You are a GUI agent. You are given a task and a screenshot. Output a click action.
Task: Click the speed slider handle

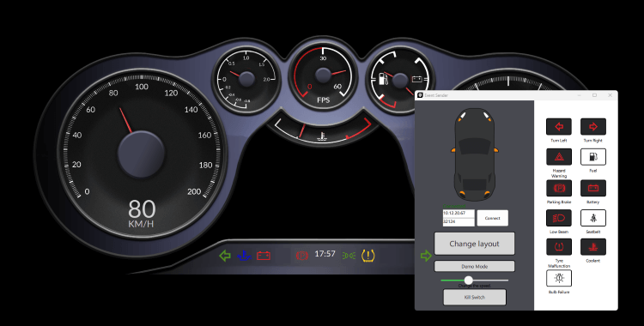coord(468,280)
